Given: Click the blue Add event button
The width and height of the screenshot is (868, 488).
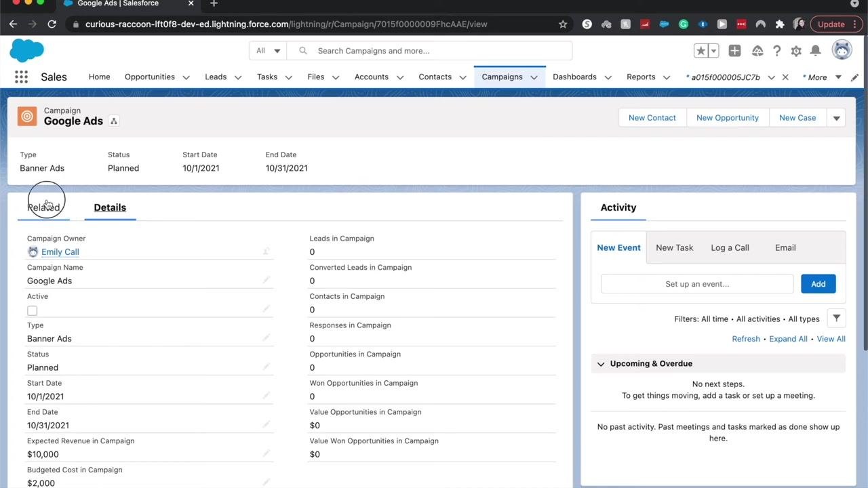Looking at the screenshot, I should [x=818, y=284].
